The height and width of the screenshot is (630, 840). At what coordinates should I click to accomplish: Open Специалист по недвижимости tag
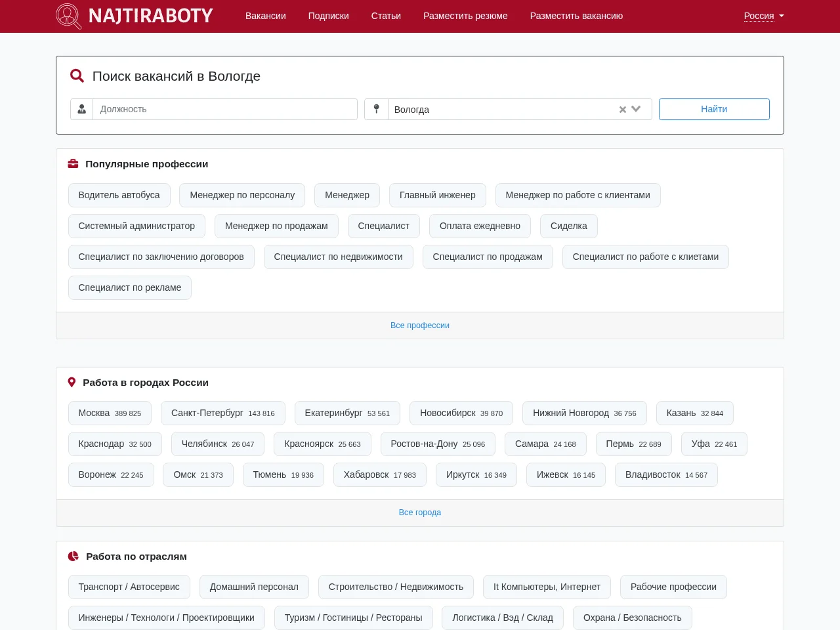[338, 257]
